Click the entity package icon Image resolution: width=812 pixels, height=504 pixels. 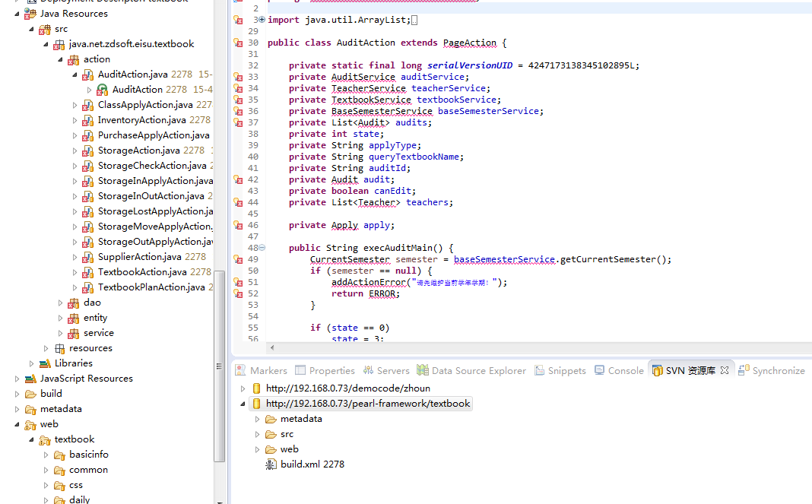point(74,318)
